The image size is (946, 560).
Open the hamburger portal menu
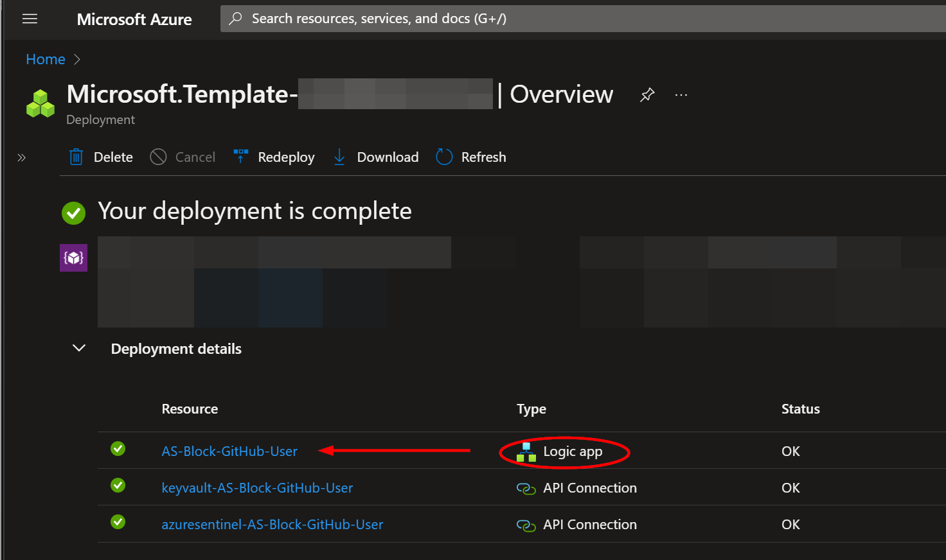[x=30, y=19]
